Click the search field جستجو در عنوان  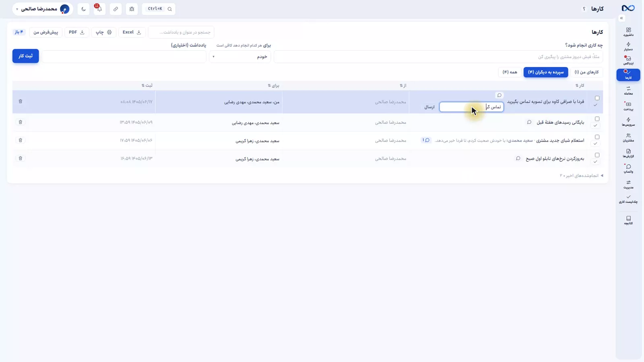(181, 32)
